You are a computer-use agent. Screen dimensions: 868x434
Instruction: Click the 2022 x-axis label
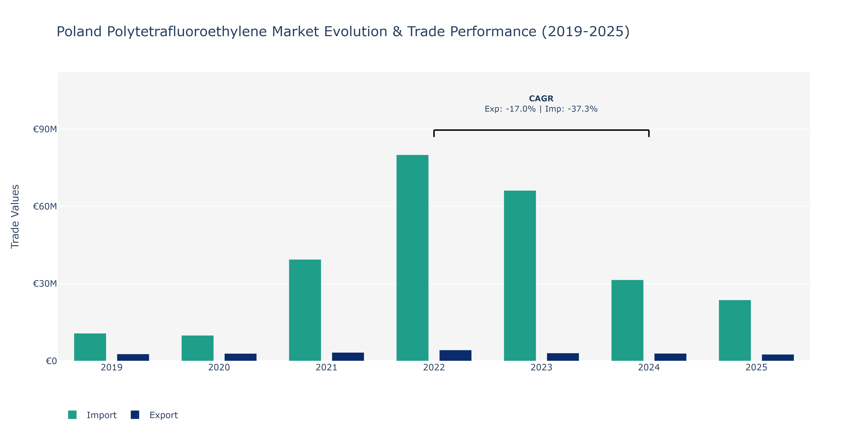click(x=434, y=367)
